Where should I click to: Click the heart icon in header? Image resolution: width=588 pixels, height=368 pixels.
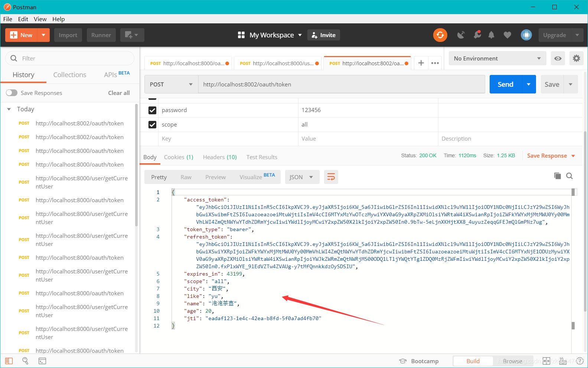pyautogui.click(x=507, y=35)
